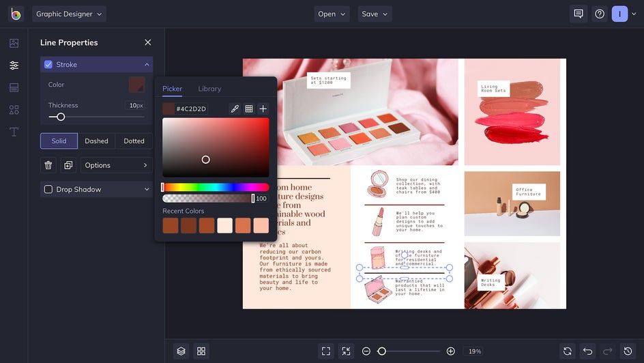Click the stroke Color swatch

pyautogui.click(x=136, y=85)
